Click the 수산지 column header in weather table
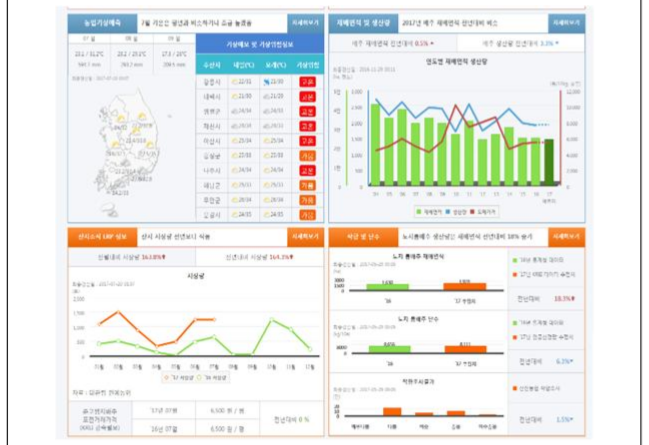This screenshot has width=649, height=445. coord(212,62)
